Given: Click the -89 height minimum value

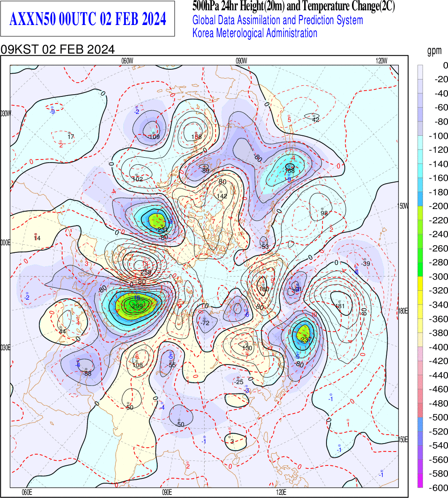Looking at the screenshot, I should (205, 171).
